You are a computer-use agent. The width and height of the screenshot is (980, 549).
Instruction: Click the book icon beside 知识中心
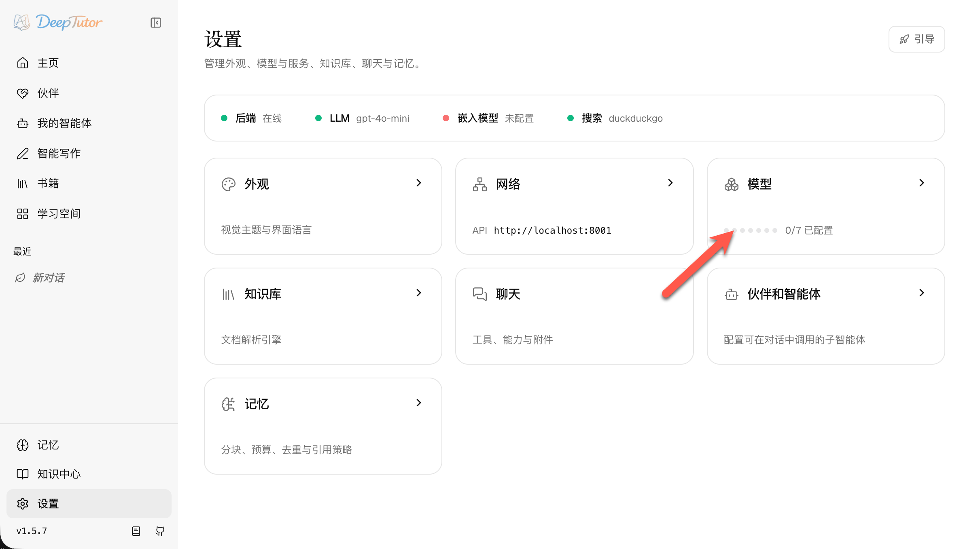tap(23, 474)
